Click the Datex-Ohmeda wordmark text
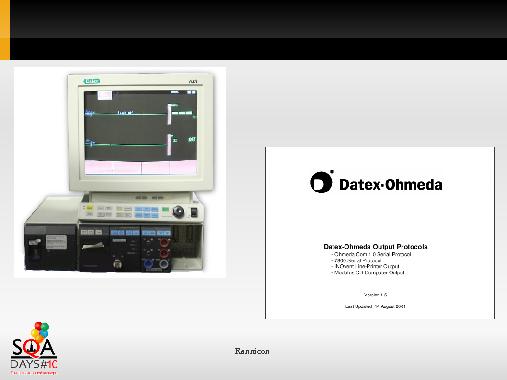The image size is (507, 380). coord(391,184)
